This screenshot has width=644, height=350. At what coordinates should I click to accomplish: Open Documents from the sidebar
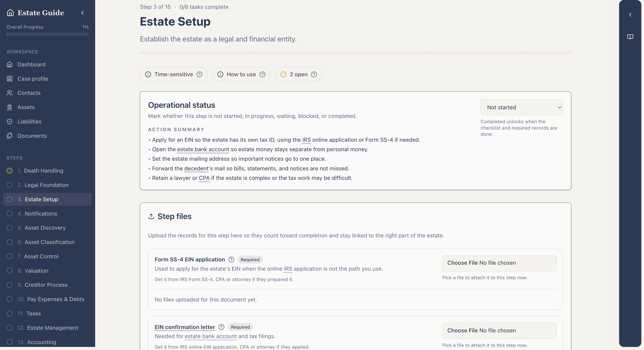click(x=48, y=136)
